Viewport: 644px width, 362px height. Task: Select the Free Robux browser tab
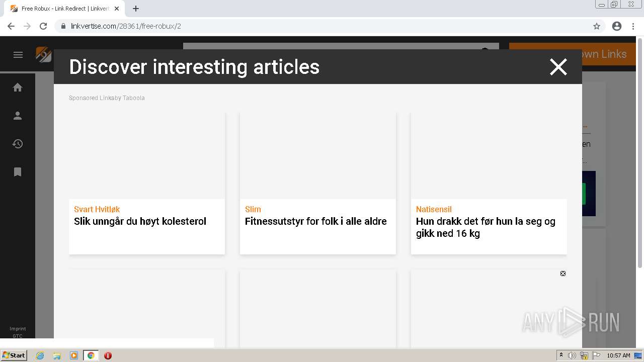pyautogui.click(x=64, y=9)
